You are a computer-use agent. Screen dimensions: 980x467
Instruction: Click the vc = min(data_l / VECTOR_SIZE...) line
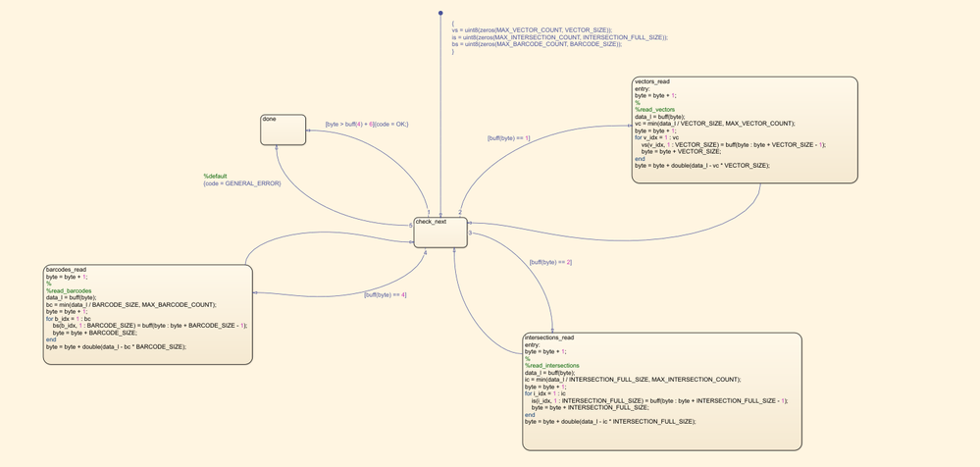point(714,124)
